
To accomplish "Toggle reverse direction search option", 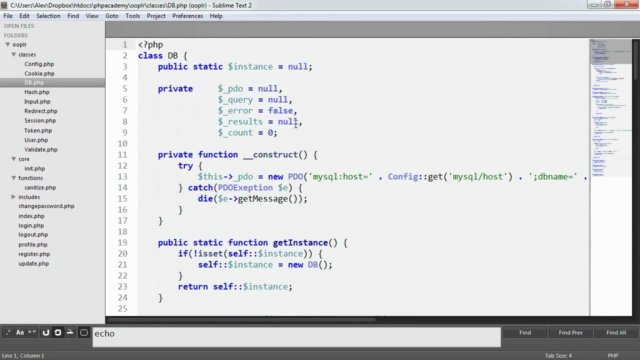I will pos(46,333).
